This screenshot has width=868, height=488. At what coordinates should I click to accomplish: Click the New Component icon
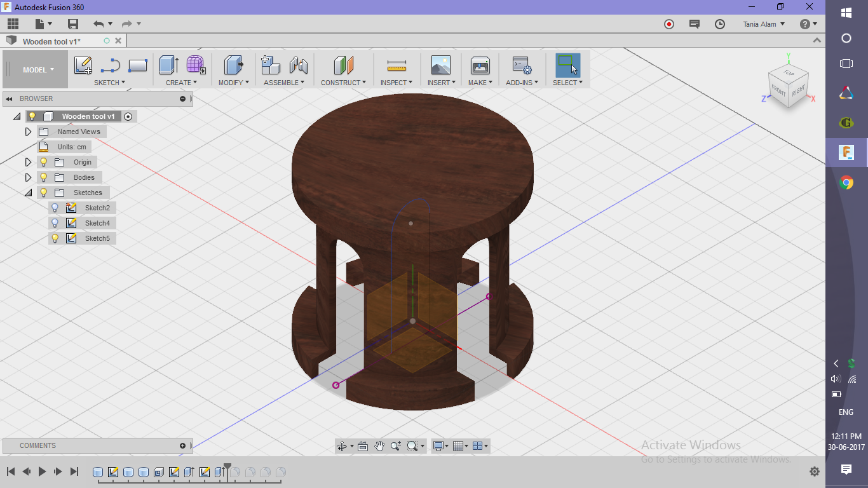(x=271, y=65)
